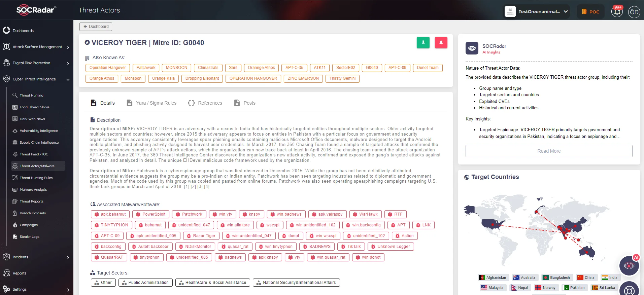Open Dark Web News
The width and height of the screenshot is (644, 295).
click(32, 119)
